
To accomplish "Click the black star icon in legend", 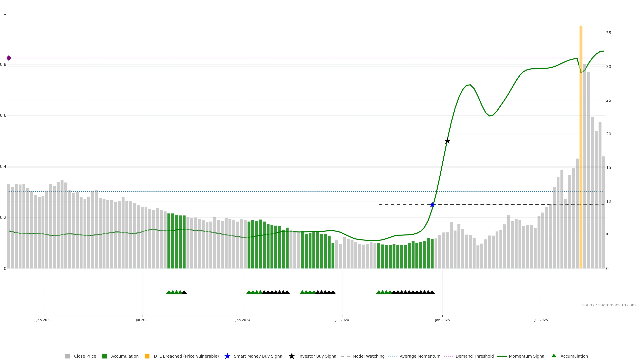I will point(291,356).
